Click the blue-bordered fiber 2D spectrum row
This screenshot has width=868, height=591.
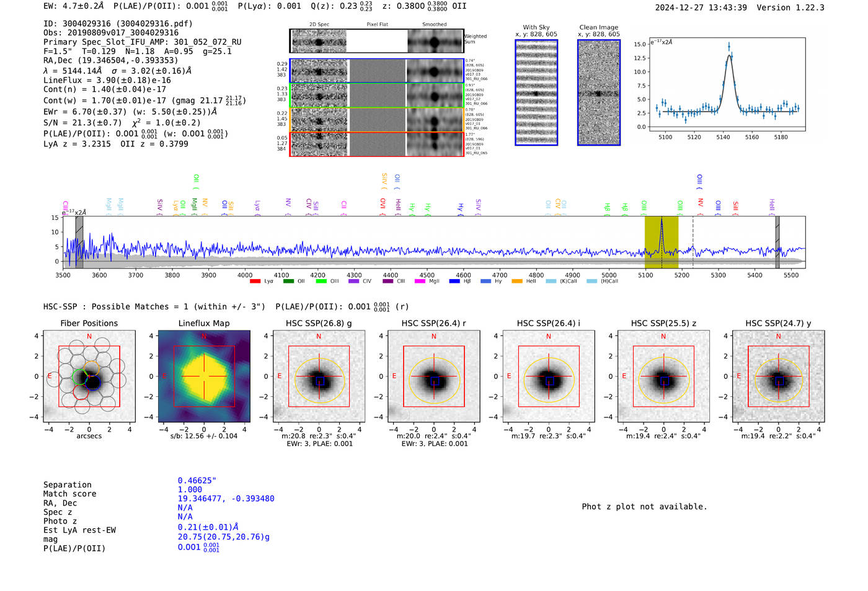(x=377, y=71)
